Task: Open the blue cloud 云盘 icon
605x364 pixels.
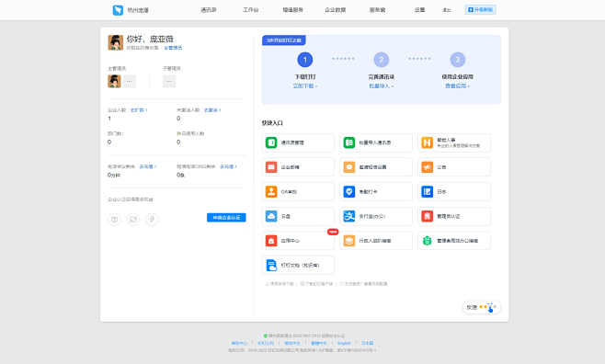Action: (271, 216)
